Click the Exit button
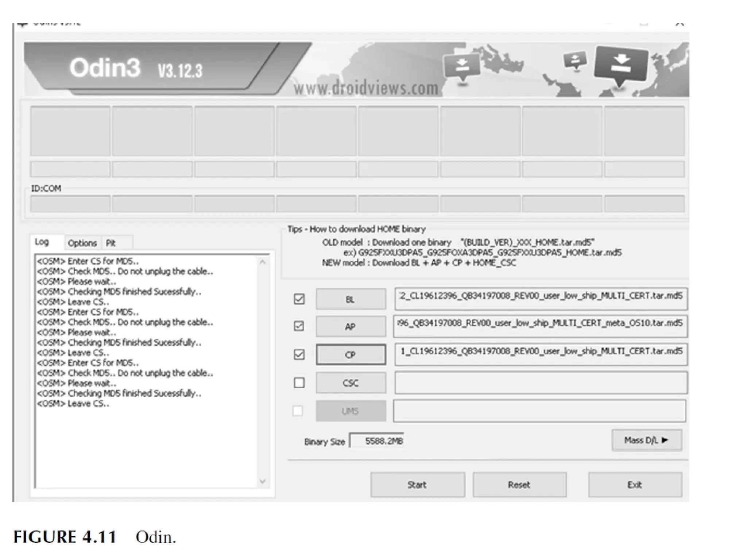The width and height of the screenshot is (747, 560). click(x=635, y=485)
